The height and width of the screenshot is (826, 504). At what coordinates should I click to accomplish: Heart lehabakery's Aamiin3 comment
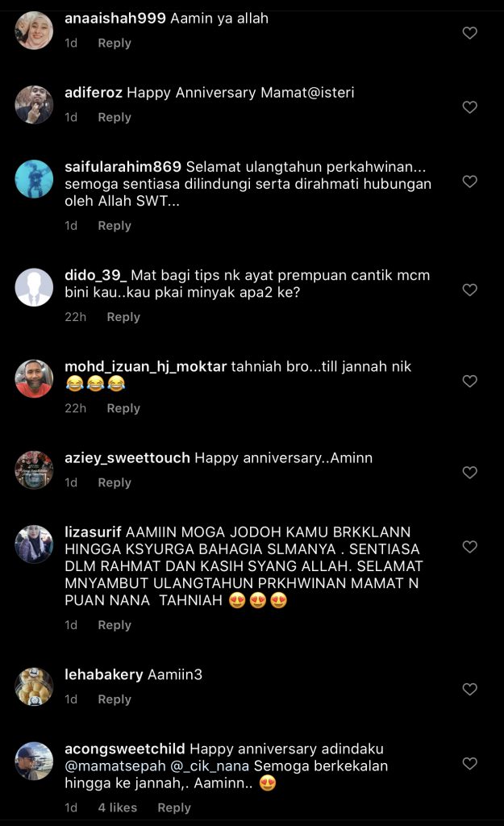click(470, 689)
